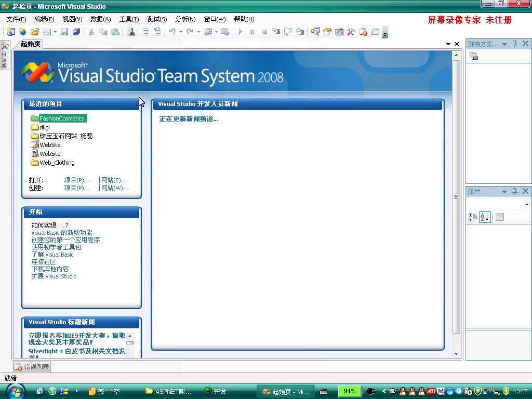This screenshot has width=532, height=399.
Task: Click the Solution Explorer toolbar icon
Action: point(315,32)
